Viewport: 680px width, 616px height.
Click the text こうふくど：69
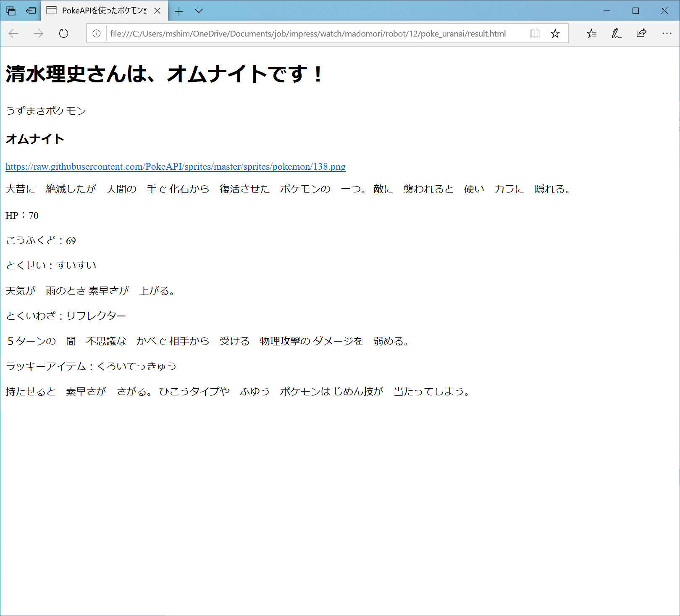point(41,241)
